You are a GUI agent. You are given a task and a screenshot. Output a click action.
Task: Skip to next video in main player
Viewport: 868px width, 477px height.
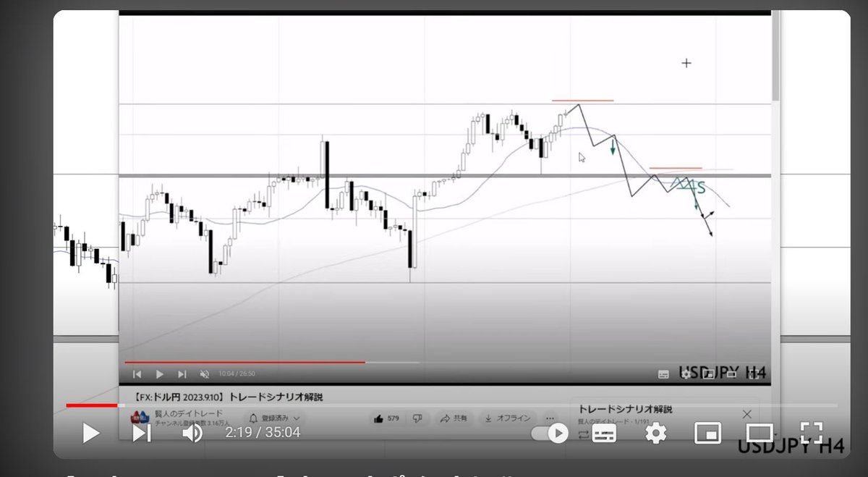[x=142, y=433]
